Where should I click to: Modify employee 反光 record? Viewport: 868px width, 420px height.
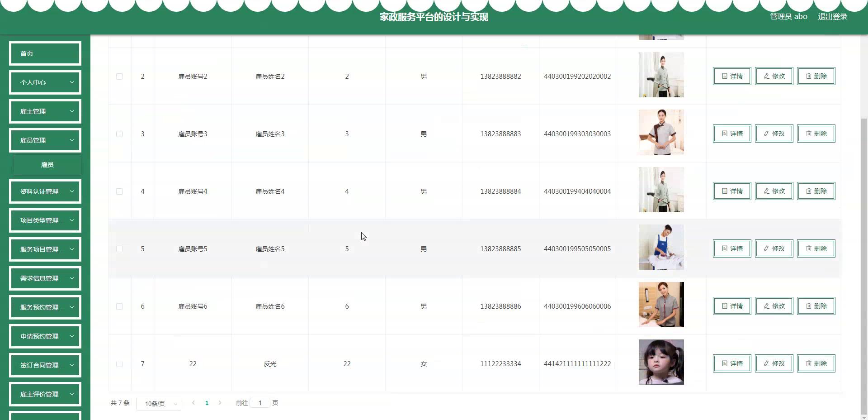tap(774, 363)
